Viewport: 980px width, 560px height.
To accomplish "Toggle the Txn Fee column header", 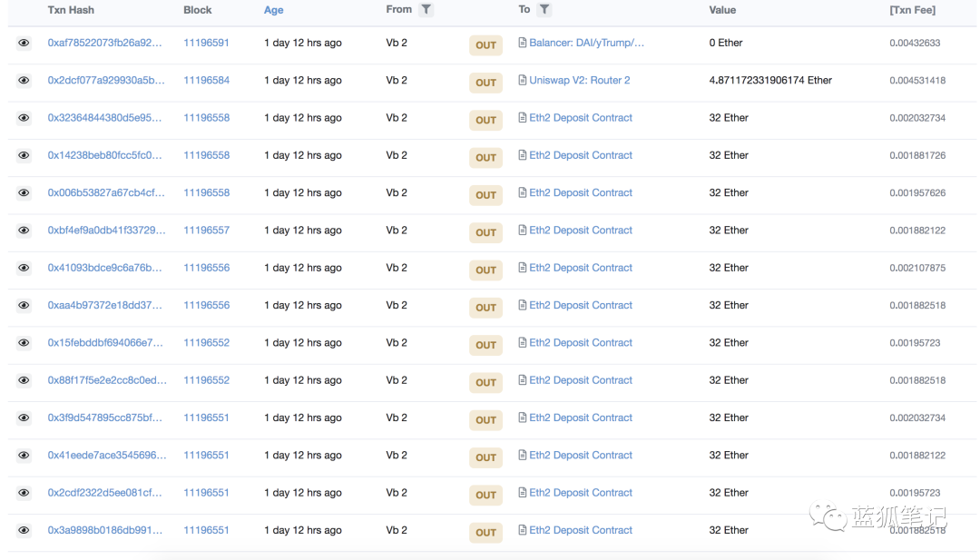I will click(912, 10).
